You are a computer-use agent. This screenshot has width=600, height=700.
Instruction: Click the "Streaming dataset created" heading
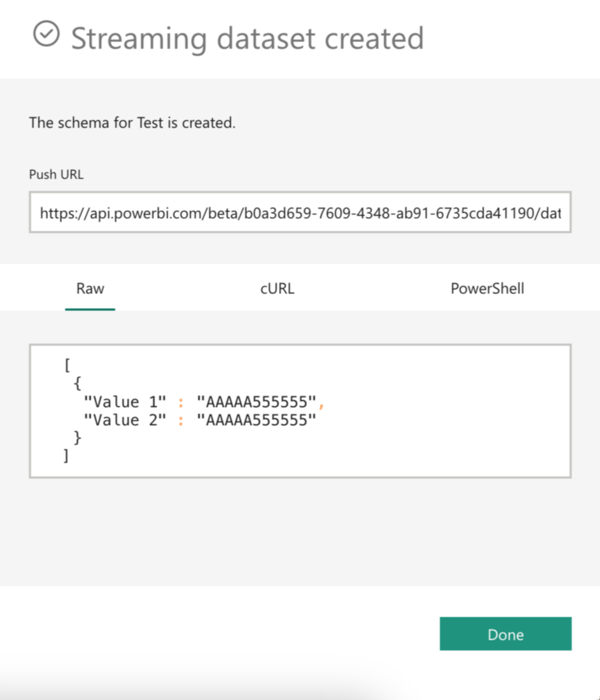(247, 38)
